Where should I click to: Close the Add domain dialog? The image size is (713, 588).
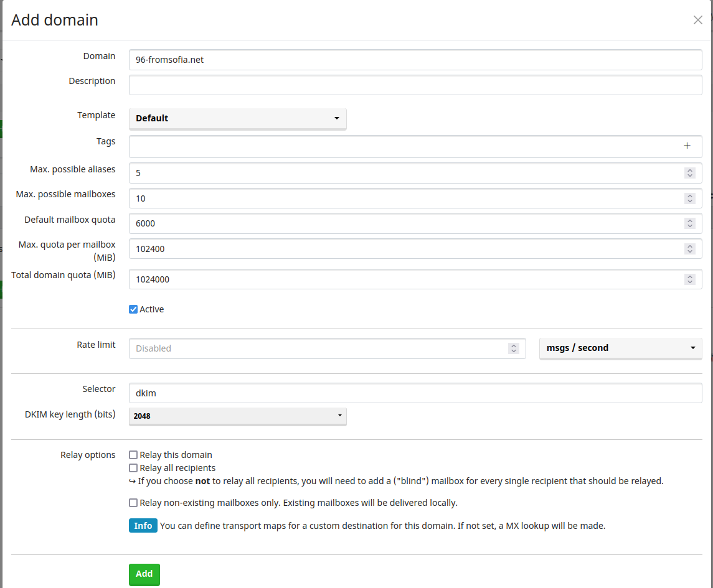(697, 20)
